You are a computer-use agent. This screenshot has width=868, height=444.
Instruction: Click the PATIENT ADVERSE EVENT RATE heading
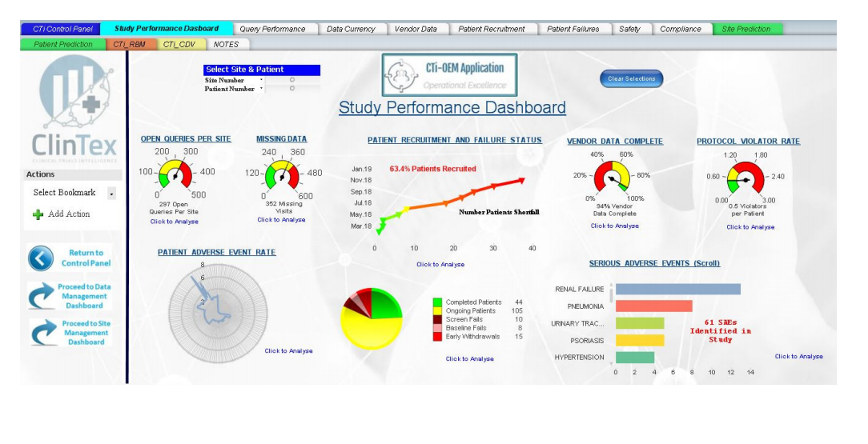[x=216, y=253]
